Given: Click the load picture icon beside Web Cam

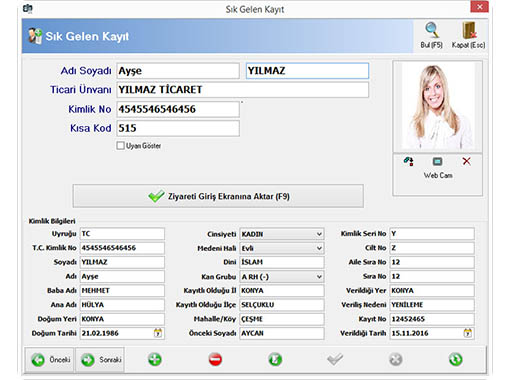Looking at the screenshot, I should (x=409, y=162).
